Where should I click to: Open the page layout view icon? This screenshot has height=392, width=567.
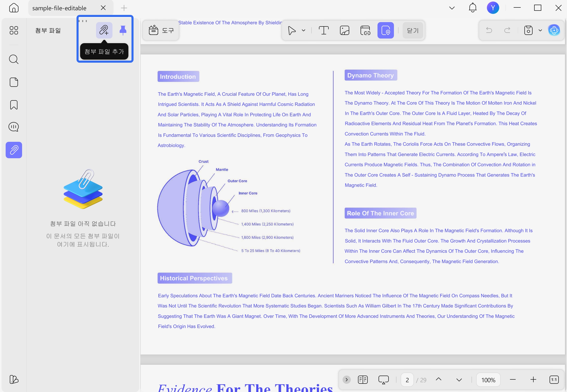point(363,379)
